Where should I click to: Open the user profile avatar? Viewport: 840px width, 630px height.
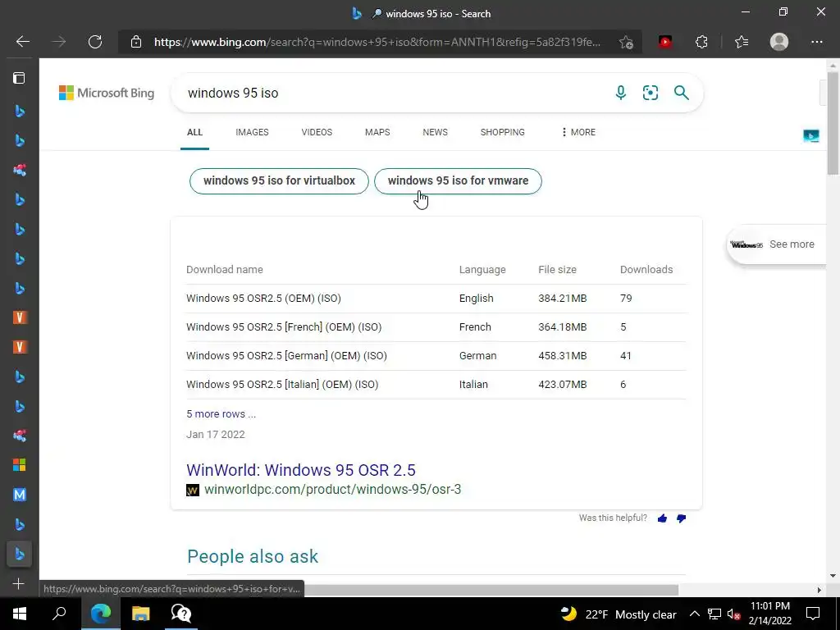coord(779,42)
